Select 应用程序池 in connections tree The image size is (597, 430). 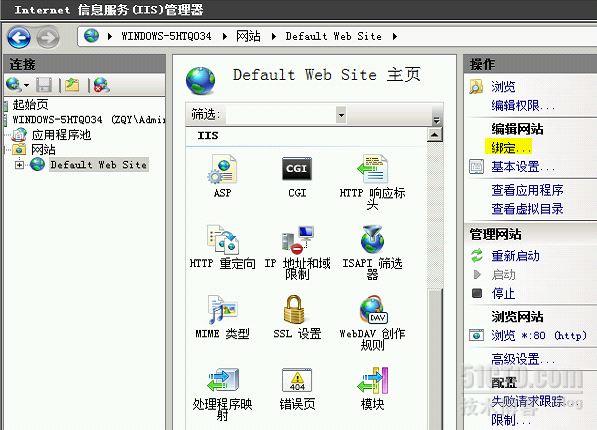pyautogui.click(x=61, y=135)
